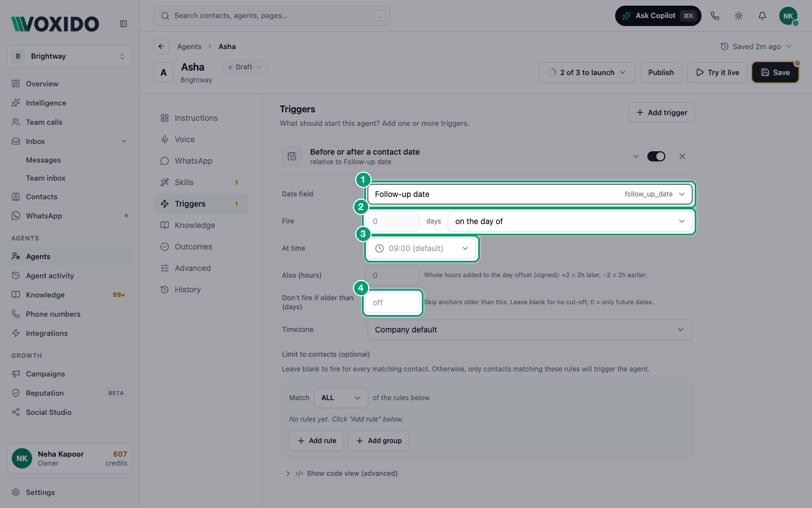Expand Show code view (advanced)

pyautogui.click(x=341, y=474)
